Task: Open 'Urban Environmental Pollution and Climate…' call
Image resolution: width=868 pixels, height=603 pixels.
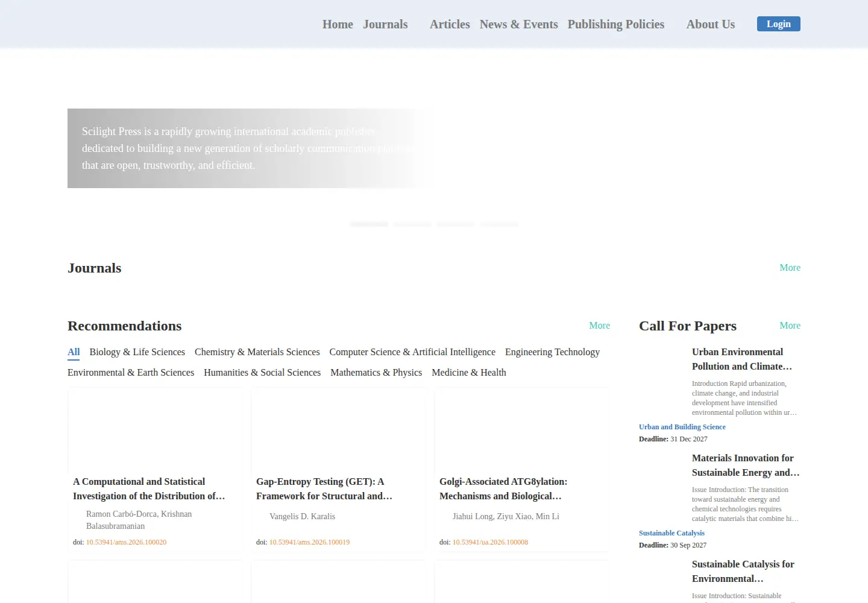Action: 742,359
